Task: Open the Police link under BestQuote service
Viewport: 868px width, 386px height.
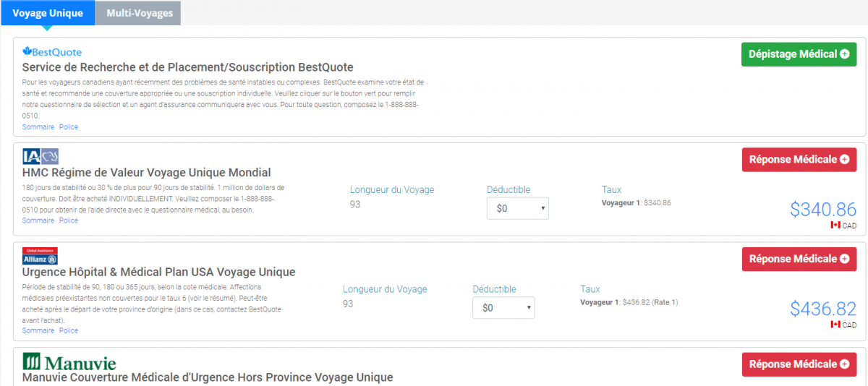Action: tap(69, 127)
